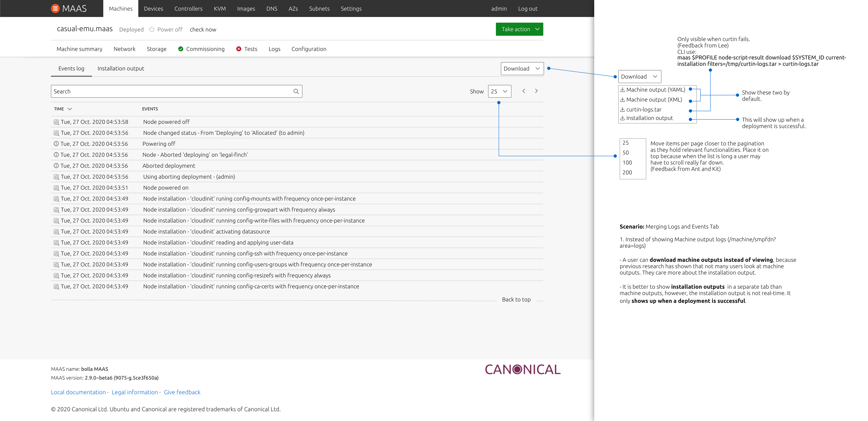Click the Give feedback link
This screenshot has width=868, height=421.
(x=182, y=392)
